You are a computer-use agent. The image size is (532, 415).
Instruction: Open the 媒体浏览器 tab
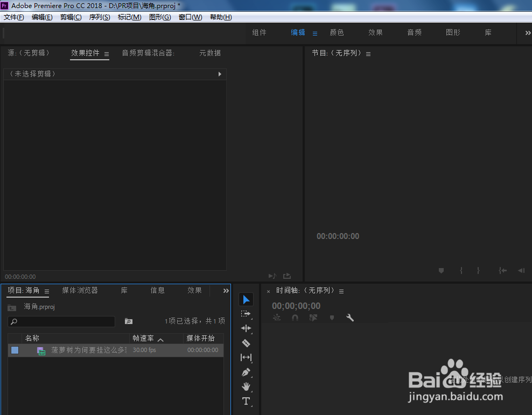(x=80, y=290)
